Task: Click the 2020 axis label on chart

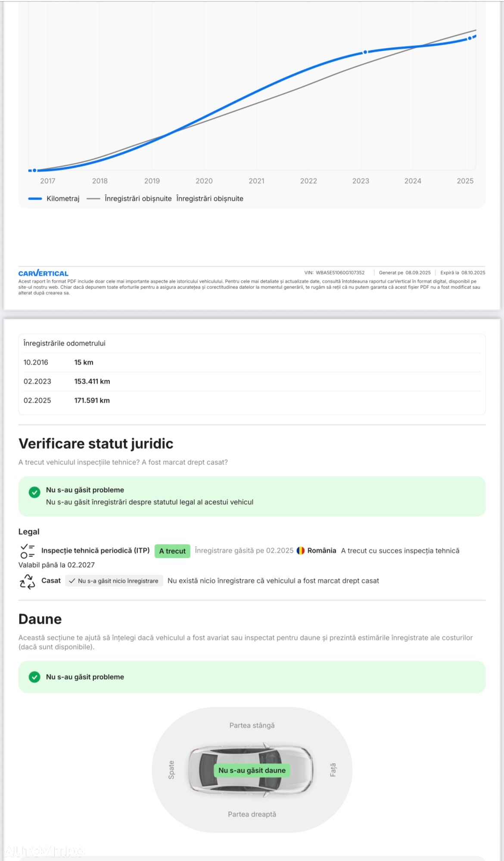Action: [204, 181]
